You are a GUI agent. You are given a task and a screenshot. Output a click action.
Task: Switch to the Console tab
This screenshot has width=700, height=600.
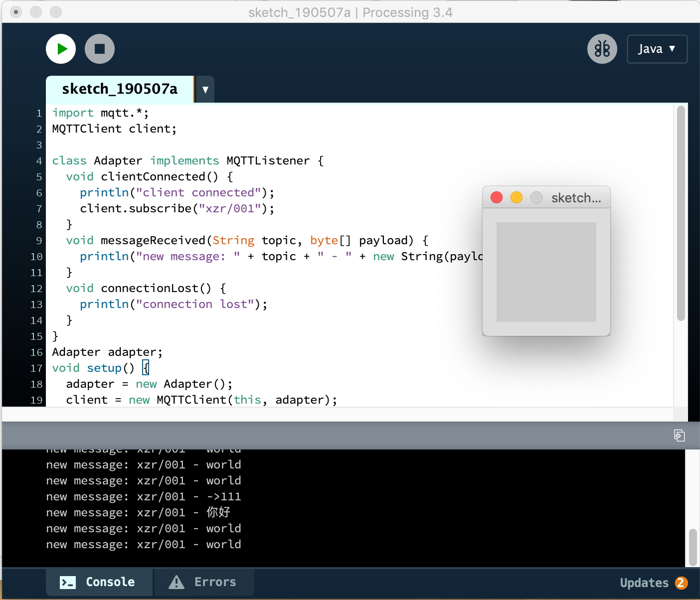point(99,582)
